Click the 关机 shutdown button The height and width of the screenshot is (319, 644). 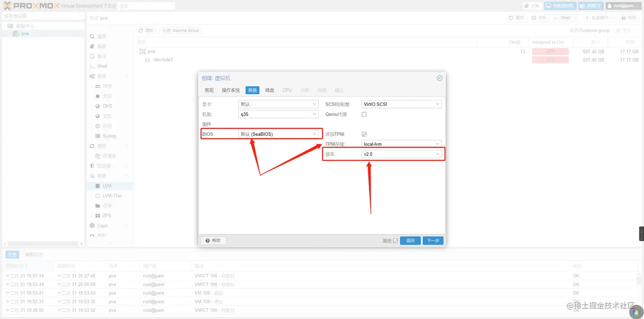pyautogui.click(x=540, y=18)
